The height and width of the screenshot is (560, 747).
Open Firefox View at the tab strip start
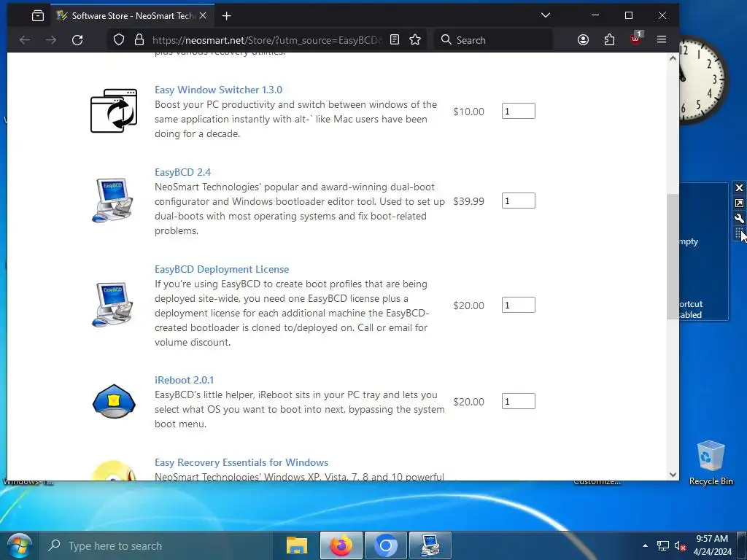[38, 16]
